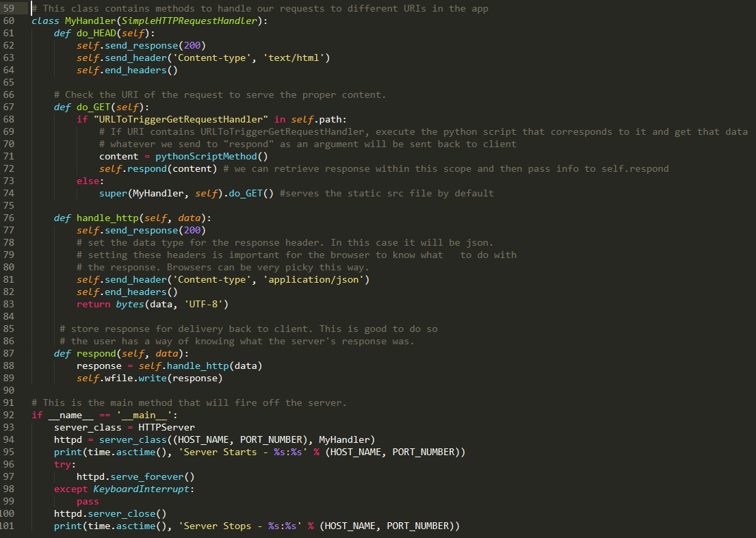
Task: Click KeyboardInterrupt on line 98
Action: (141, 489)
